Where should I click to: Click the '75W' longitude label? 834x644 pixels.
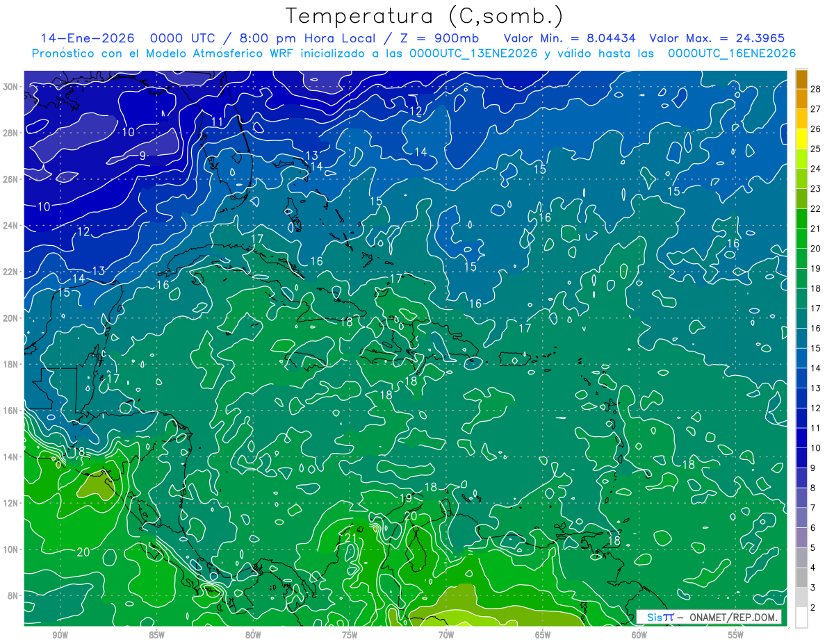pyautogui.click(x=350, y=634)
